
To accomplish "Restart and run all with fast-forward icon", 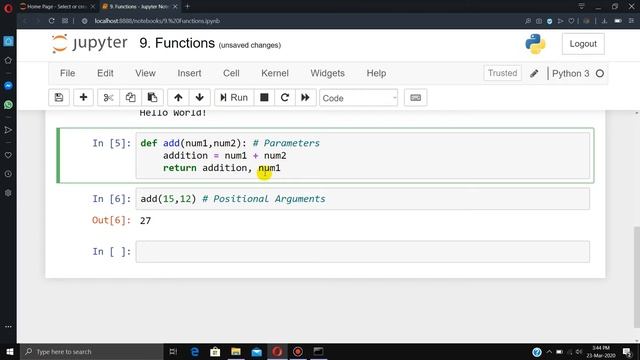I will coord(305,98).
